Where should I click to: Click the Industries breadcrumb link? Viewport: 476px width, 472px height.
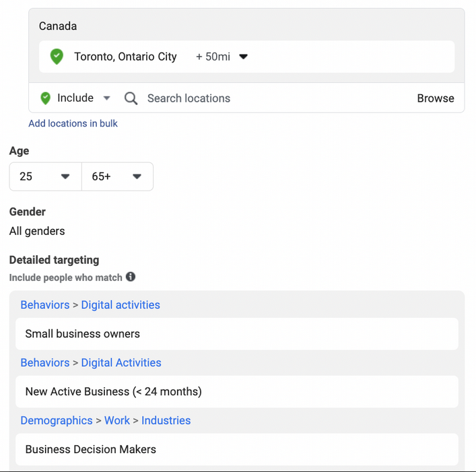166,420
